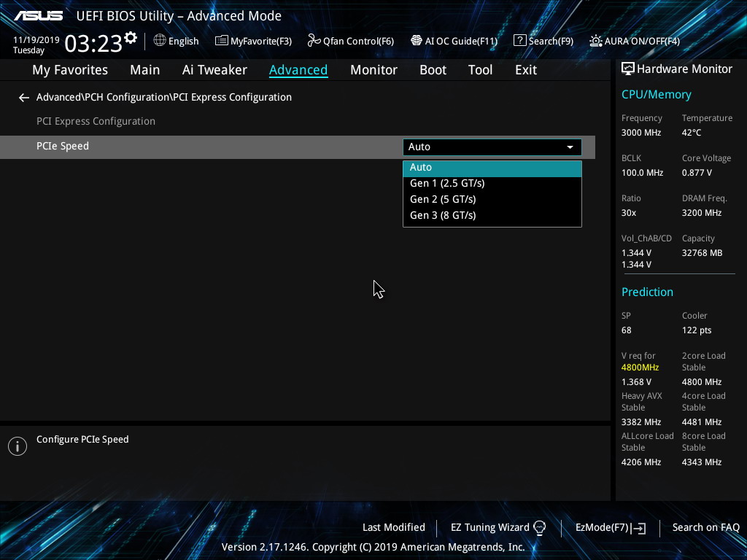Click the 4343 MHz 8core value
747x560 pixels.
pyautogui.click(x=701, y=462)
